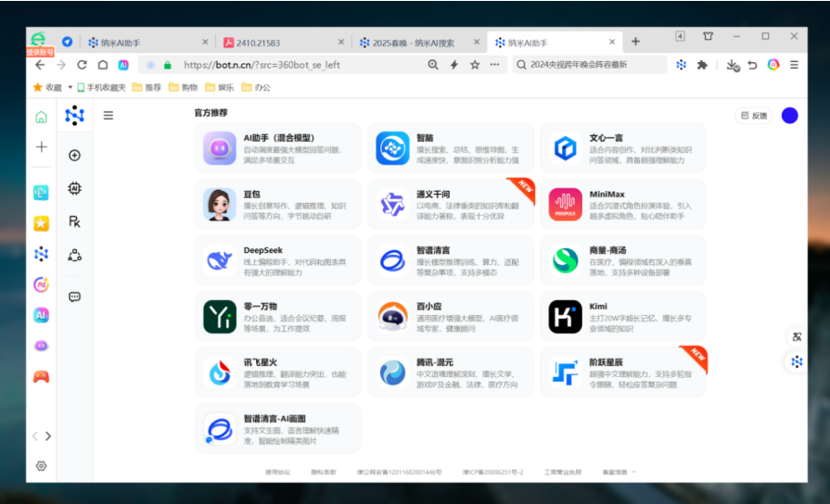This screenshot has height=504, width=830.
Task: Select the Kimi assistant icon
Action: [565, 317]
